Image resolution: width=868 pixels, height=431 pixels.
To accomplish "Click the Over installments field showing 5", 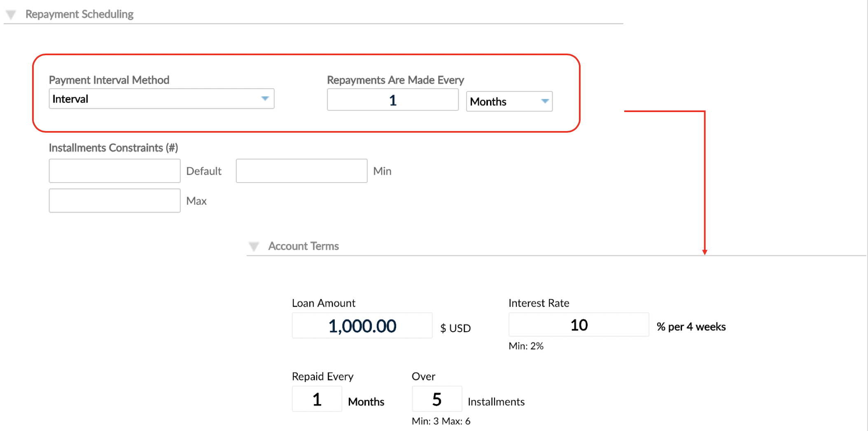I will pos(436,399).
